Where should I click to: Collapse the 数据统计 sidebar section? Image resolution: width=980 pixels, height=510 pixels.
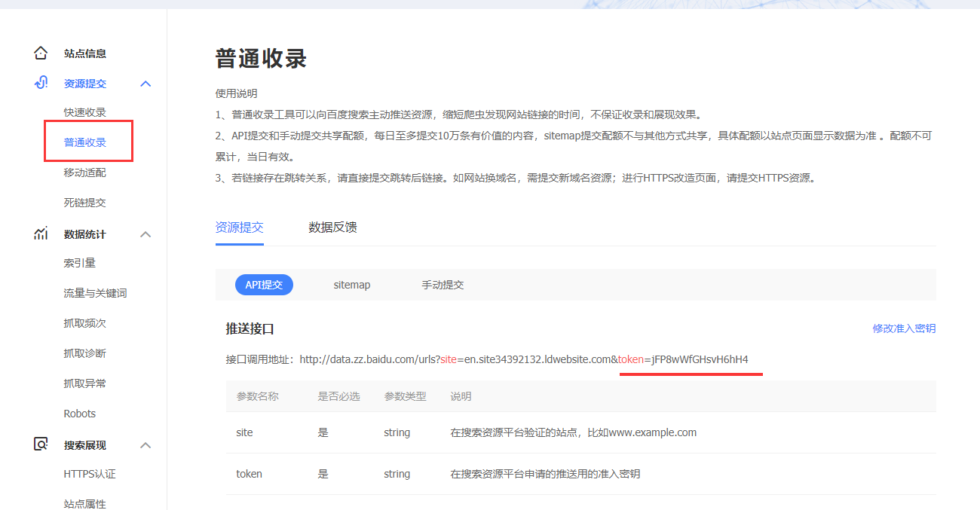145,234
